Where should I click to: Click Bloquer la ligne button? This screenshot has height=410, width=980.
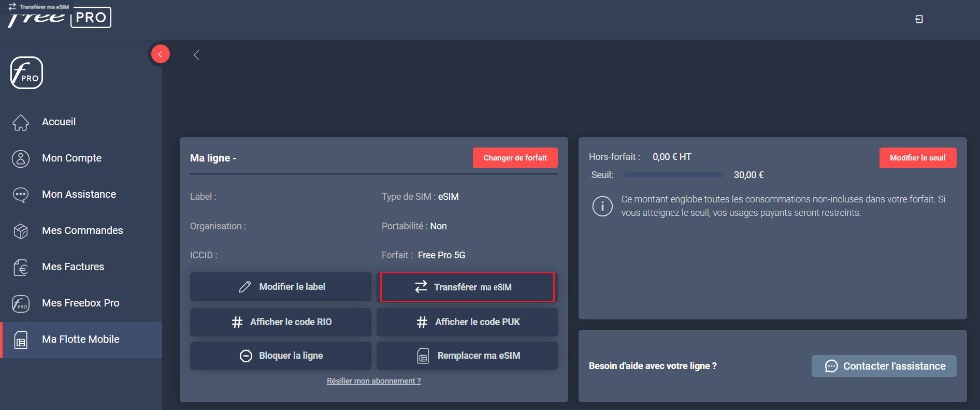[281, 356]
